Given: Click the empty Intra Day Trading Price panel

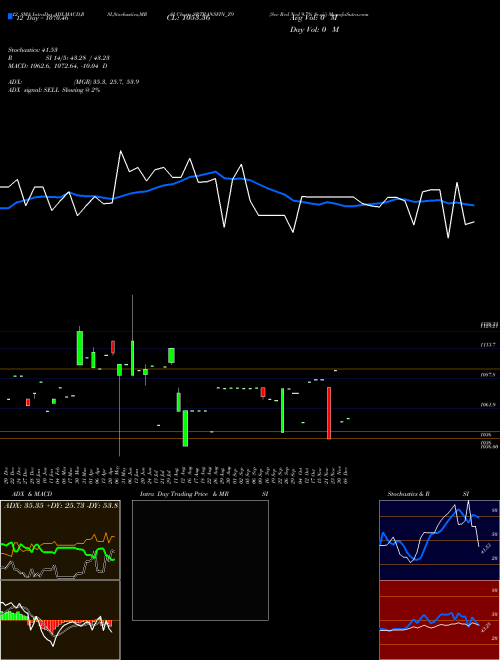Looking at the screenshot, I should pos(200,560).
